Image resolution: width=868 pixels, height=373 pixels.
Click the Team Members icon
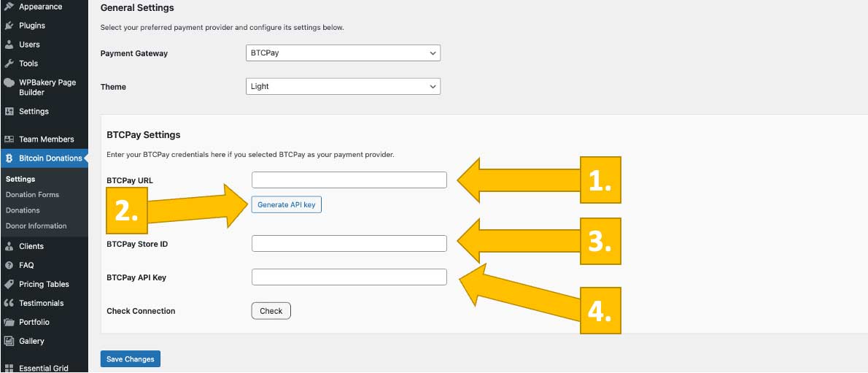[9, 139]
